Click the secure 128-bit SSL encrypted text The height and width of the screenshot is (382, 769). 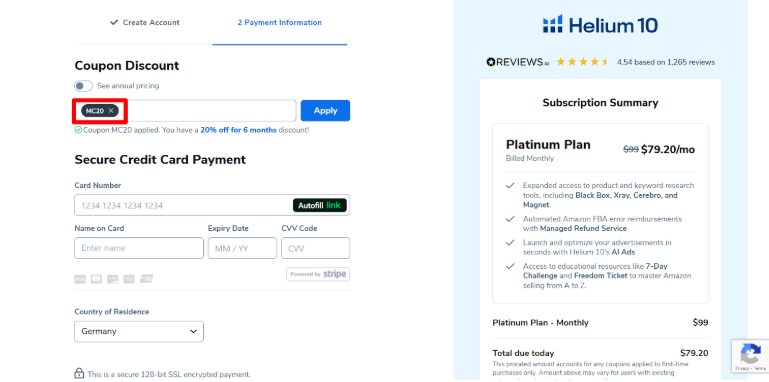[x=169, y=374]
